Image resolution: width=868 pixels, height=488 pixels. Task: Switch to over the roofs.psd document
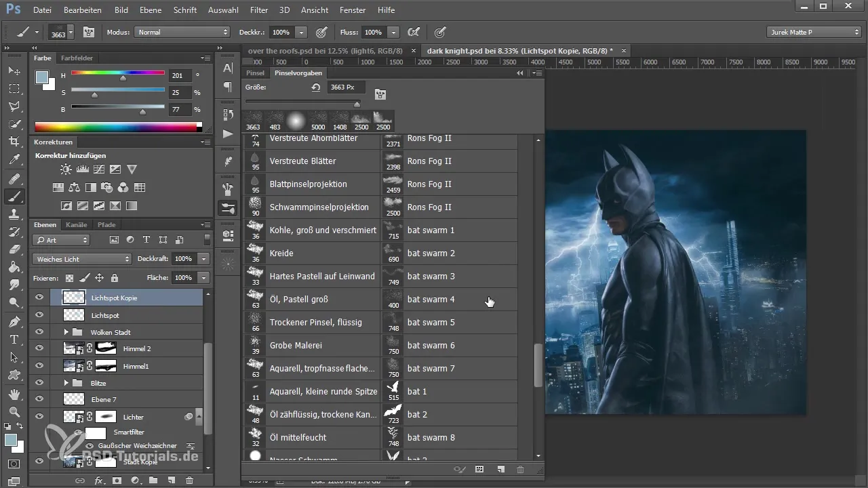pos(324,51)
